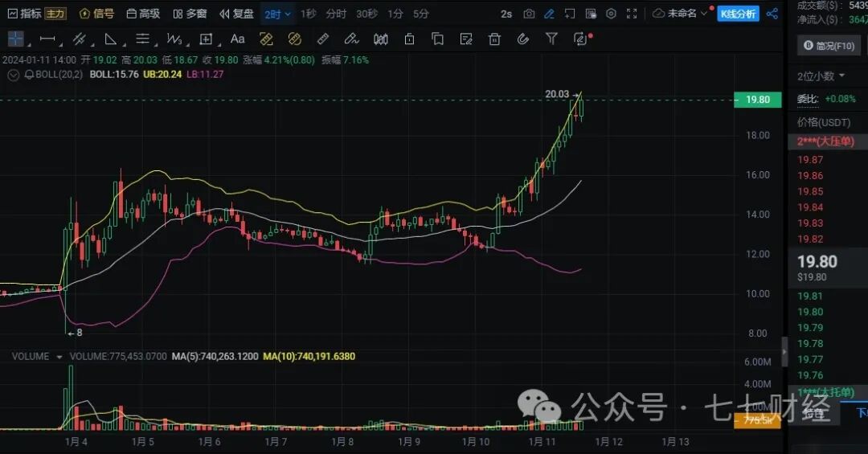The height and width of the screenshot is (454, 868).
Task: Open 多窗 multi-window layout
Action: point(190,14)
